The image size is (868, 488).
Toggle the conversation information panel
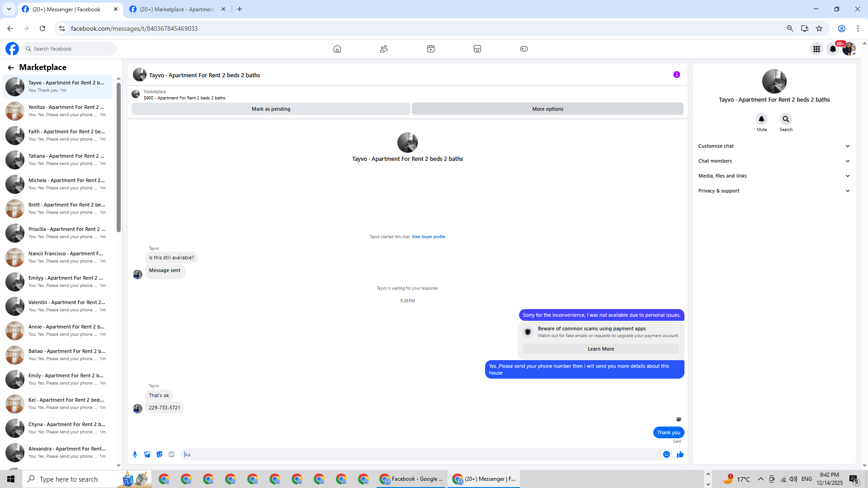[x=676, y=75]
